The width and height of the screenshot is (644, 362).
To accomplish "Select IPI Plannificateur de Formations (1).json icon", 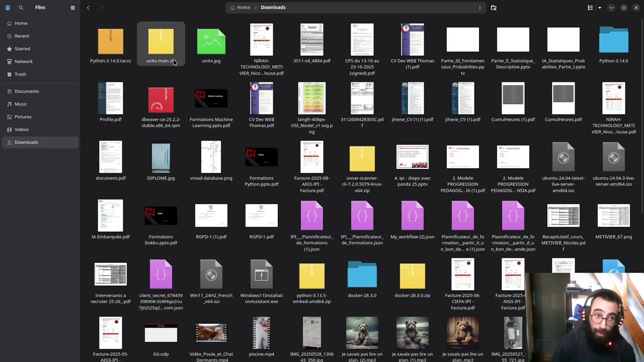I will click(x=312, y=216).
